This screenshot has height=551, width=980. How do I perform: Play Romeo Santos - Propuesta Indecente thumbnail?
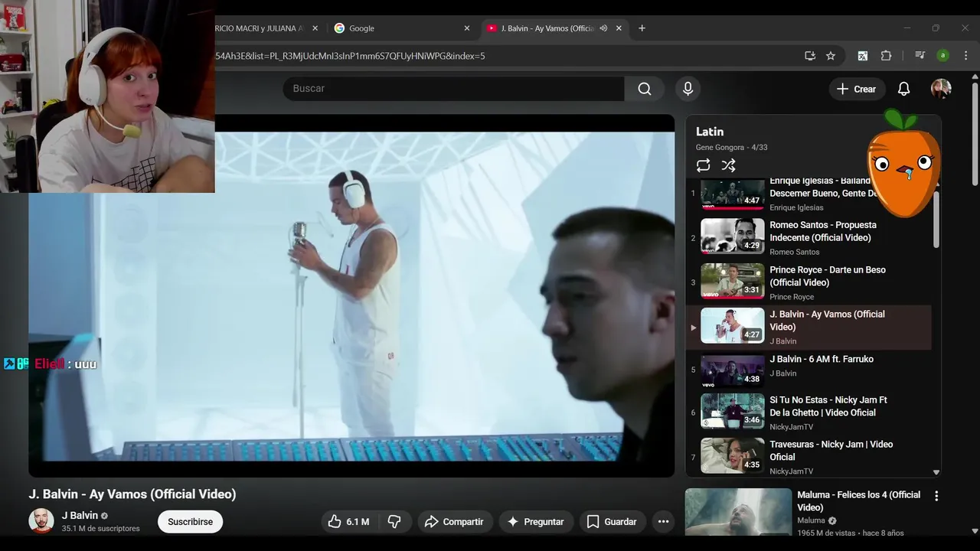[x=733, y=236]
